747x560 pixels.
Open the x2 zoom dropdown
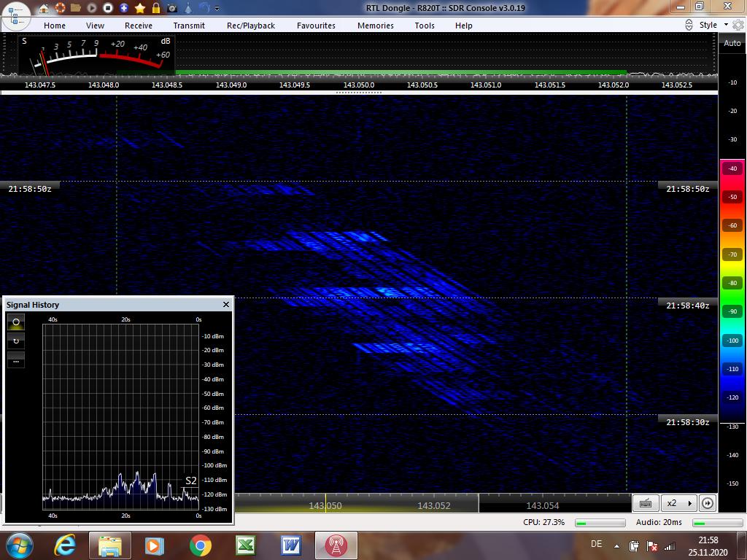click(679, 503)
